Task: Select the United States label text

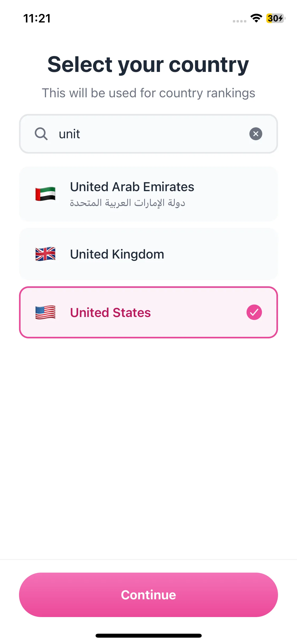Action: (110, 312)
